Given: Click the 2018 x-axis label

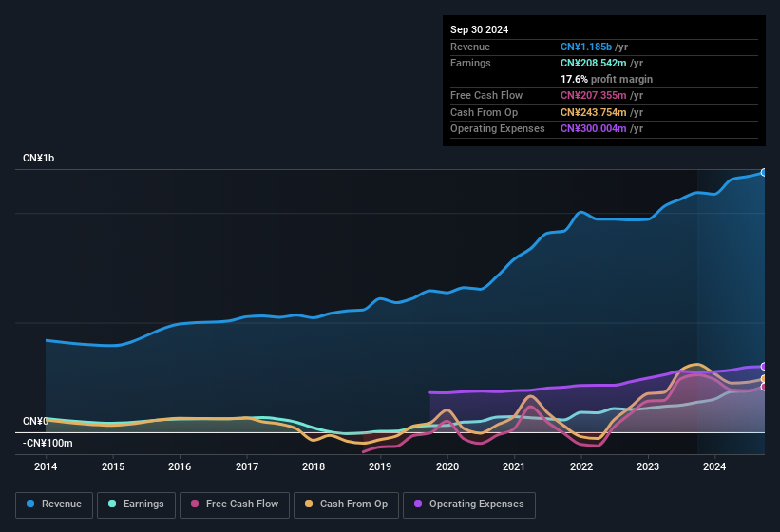Looking at the screenshot, I should click(x=314, y=466).
